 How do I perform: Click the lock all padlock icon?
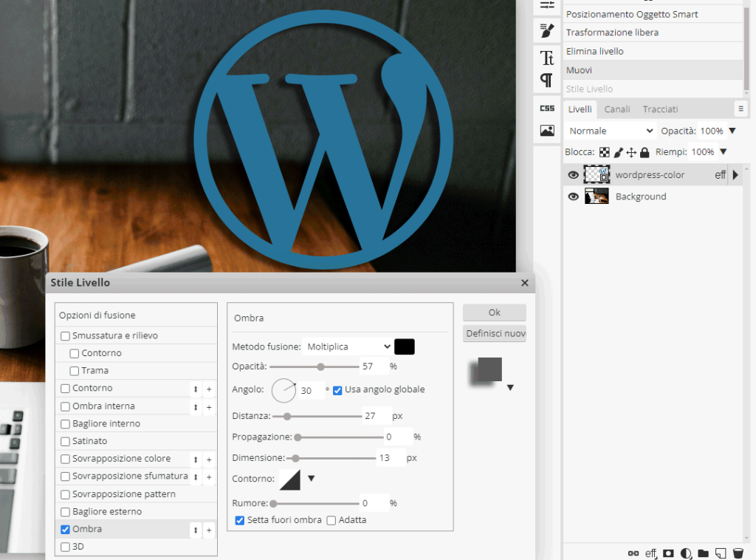click(x=645, y=152)
